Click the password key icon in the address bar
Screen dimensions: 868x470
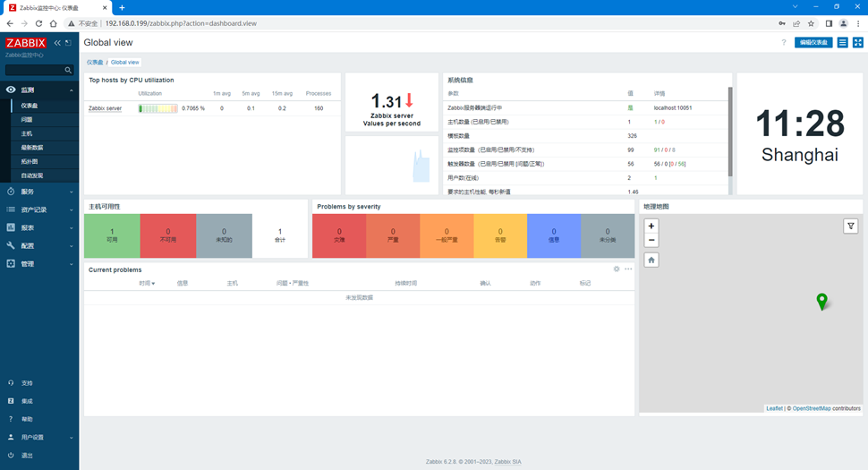[x=781, y=23]
